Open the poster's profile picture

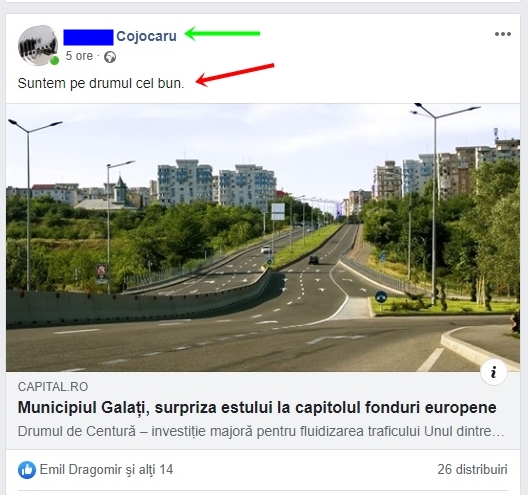tap(38, 44)
